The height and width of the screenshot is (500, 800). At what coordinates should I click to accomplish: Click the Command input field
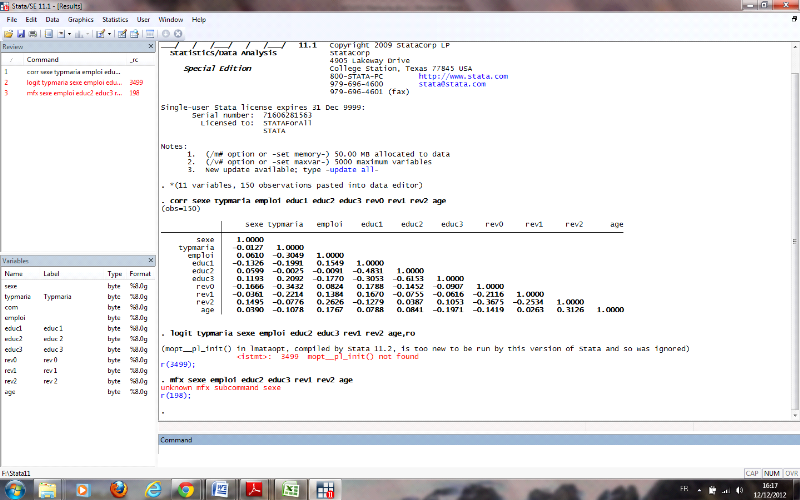(x=478, y=455)
